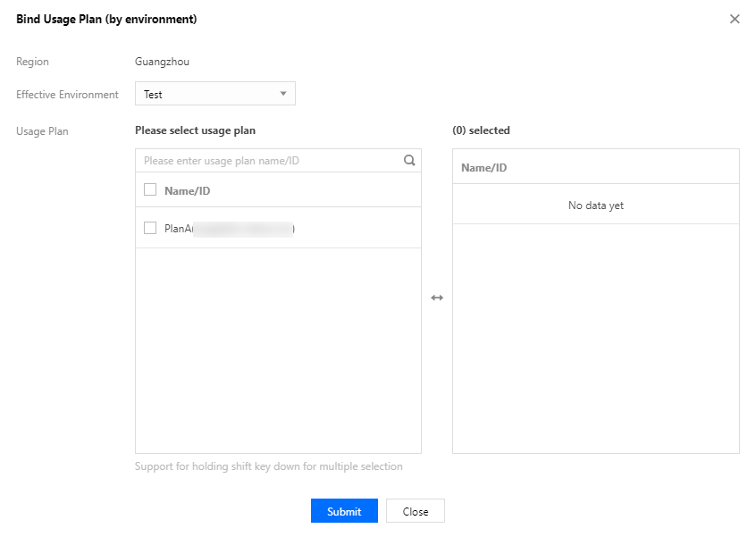Open the Effective Environment dropdown
The width and height of the screenshot is (756, 537).
click(214, 94)
